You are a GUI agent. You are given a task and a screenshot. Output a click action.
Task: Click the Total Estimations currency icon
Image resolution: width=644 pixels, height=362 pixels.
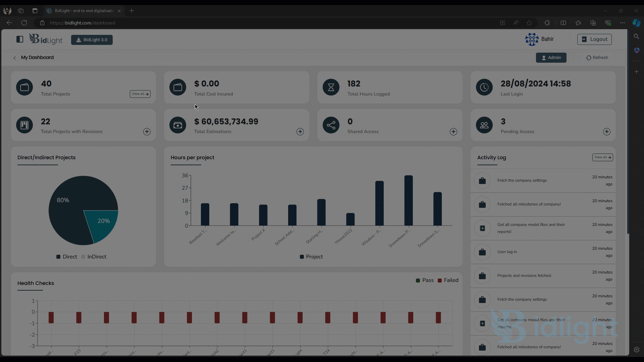pos(178,125)
